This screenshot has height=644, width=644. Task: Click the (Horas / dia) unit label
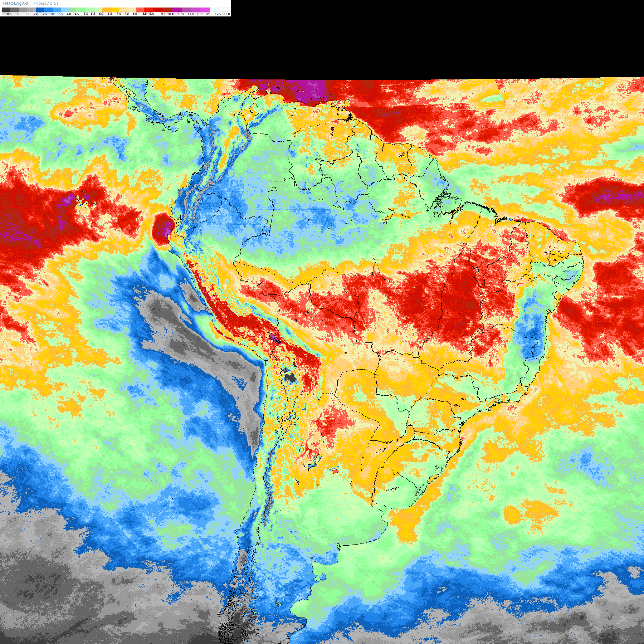(x=46, y=3)
